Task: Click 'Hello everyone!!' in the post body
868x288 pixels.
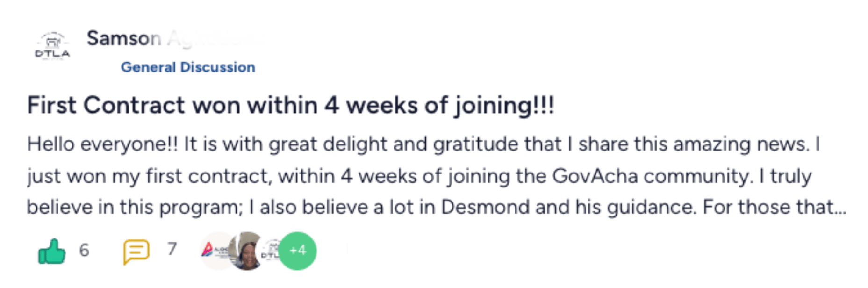Action: pos(102,144)
